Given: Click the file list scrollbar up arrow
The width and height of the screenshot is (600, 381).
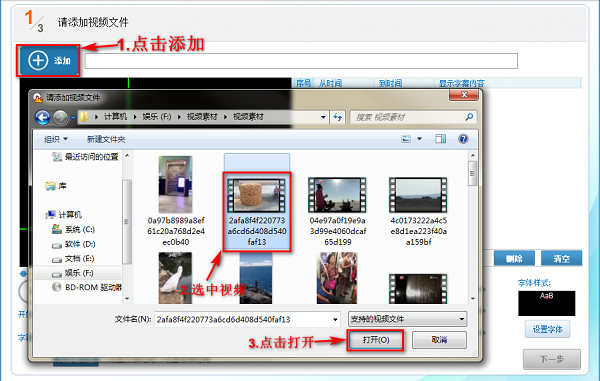Looking at the screenshot, I should click(x=473, y=156).
